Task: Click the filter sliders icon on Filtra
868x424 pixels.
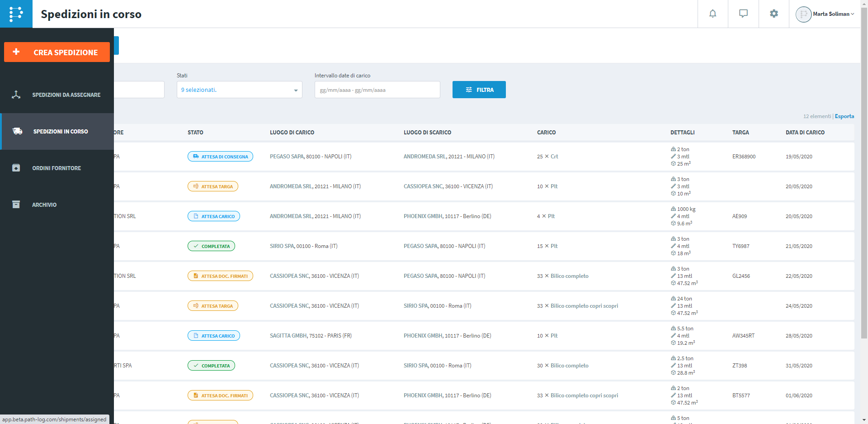Action: tap(469, 90)
